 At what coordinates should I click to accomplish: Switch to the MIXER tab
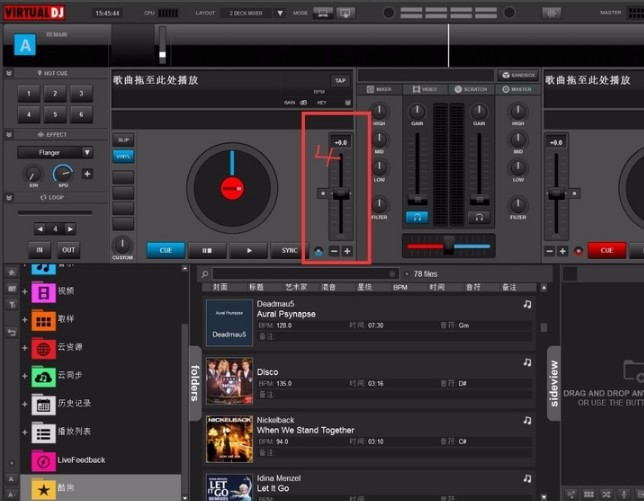click(379, 89)
